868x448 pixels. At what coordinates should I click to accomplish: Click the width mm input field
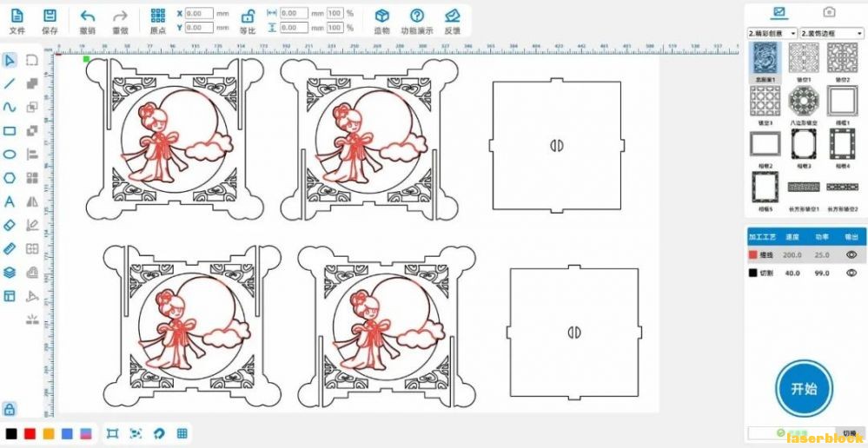pyautogui.click(x=294, y=13)
